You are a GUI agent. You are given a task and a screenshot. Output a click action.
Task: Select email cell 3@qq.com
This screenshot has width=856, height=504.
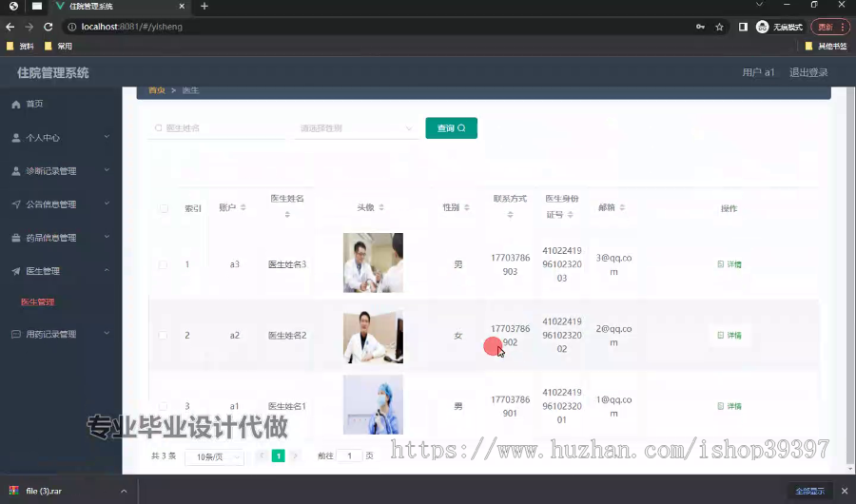point(613,264)
